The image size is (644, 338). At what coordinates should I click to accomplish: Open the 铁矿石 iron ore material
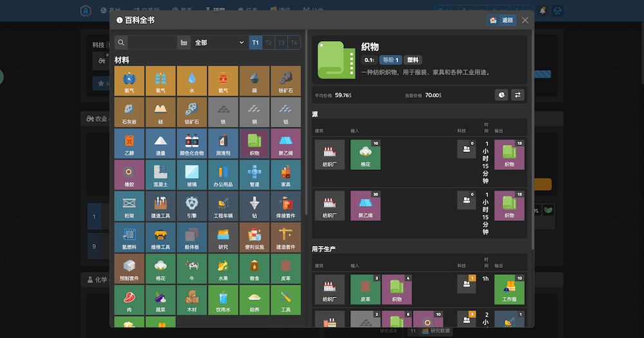285,80
